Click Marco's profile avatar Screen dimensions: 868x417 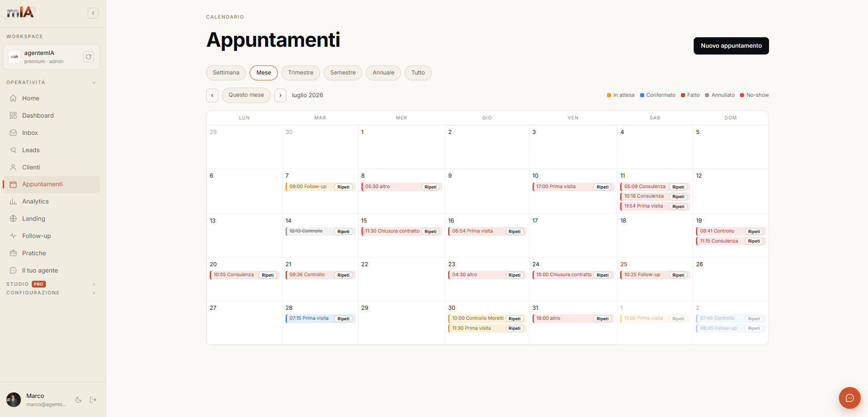pyautogui.click(x=14, y=400)
